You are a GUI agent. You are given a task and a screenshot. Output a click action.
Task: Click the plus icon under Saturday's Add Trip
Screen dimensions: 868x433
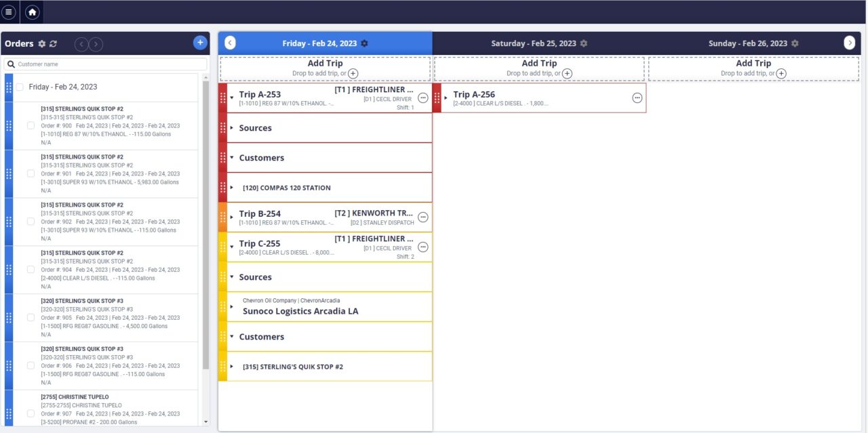click(567, 73)
